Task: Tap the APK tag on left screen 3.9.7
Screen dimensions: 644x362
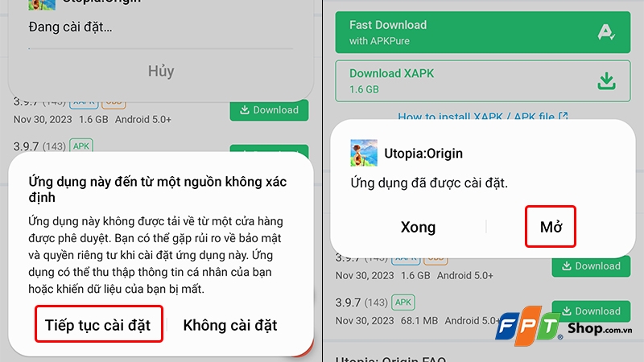Action: coord(81,146)
